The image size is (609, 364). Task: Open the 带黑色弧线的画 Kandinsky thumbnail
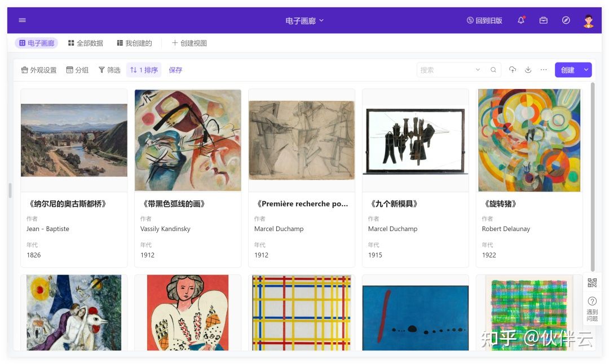pyautogui.click(x=188, y=140)
